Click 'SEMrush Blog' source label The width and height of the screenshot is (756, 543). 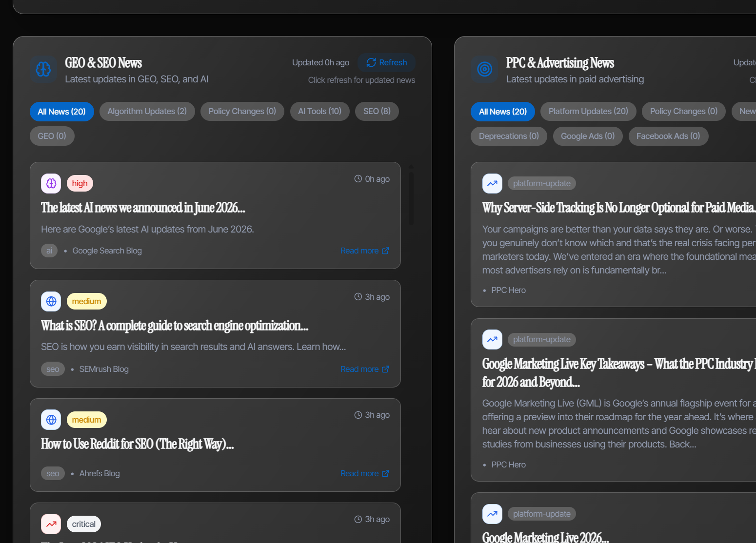[x=104, y=369]
